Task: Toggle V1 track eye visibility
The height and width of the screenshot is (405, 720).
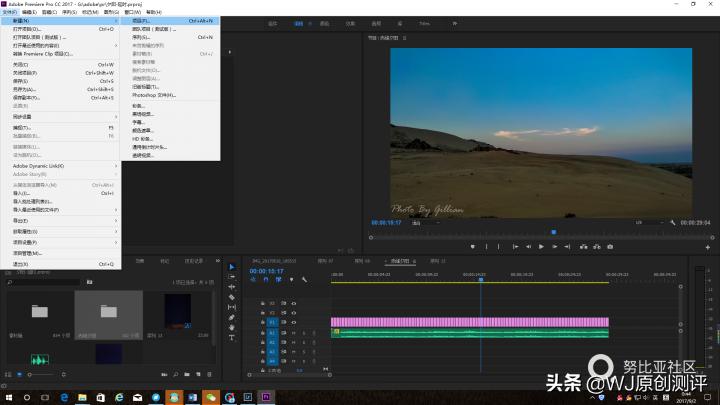Action: [x=294, y=322]
